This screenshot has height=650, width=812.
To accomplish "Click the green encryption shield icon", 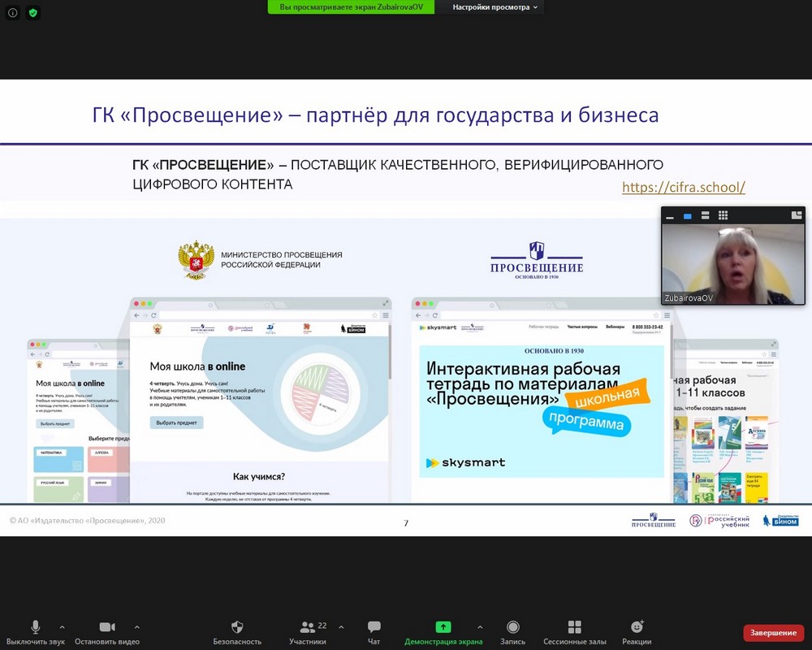I will [33, 13].
